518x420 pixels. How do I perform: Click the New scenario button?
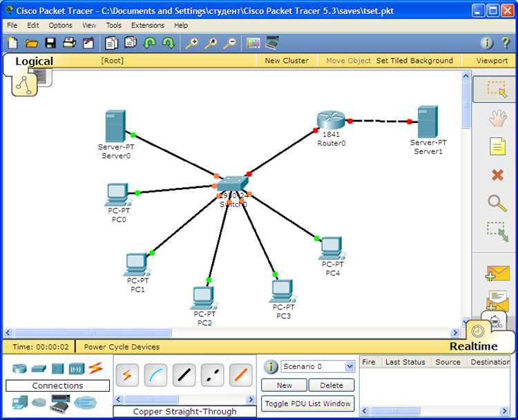tap(284, 385)
